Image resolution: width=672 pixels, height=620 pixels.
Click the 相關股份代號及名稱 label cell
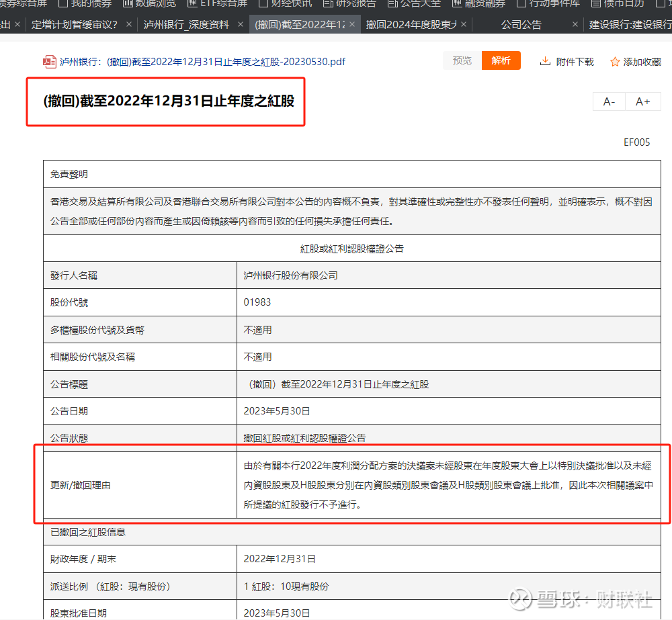(x=140, y=357)
